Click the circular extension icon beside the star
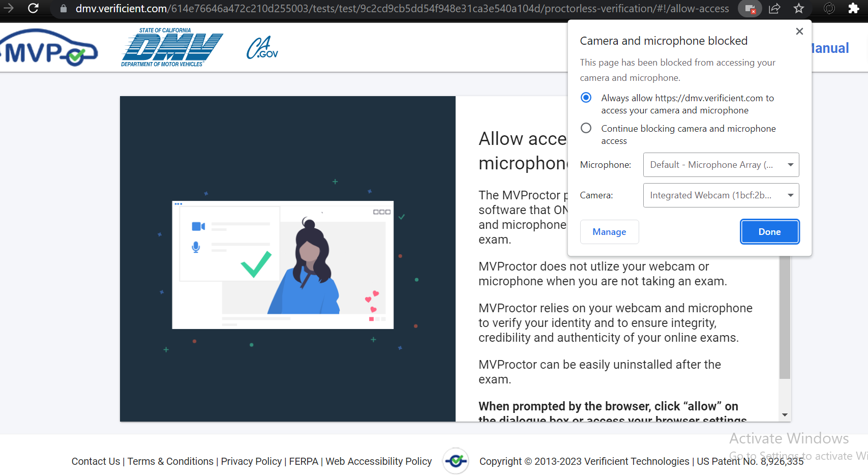The image size is (868, 476). (829, 9)
